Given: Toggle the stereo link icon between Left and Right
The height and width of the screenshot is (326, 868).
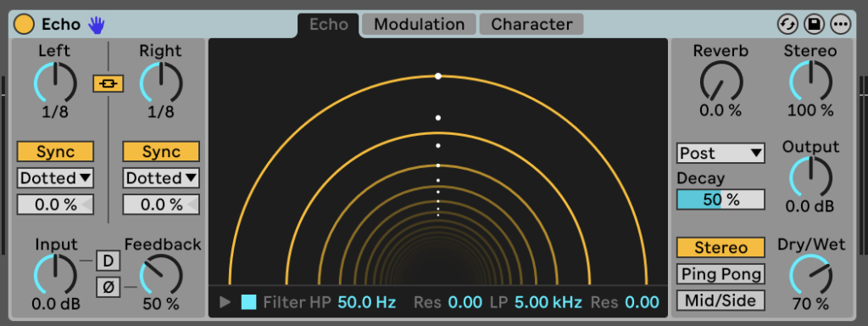Looking at the screenshot, I should [x=108, y=84].
